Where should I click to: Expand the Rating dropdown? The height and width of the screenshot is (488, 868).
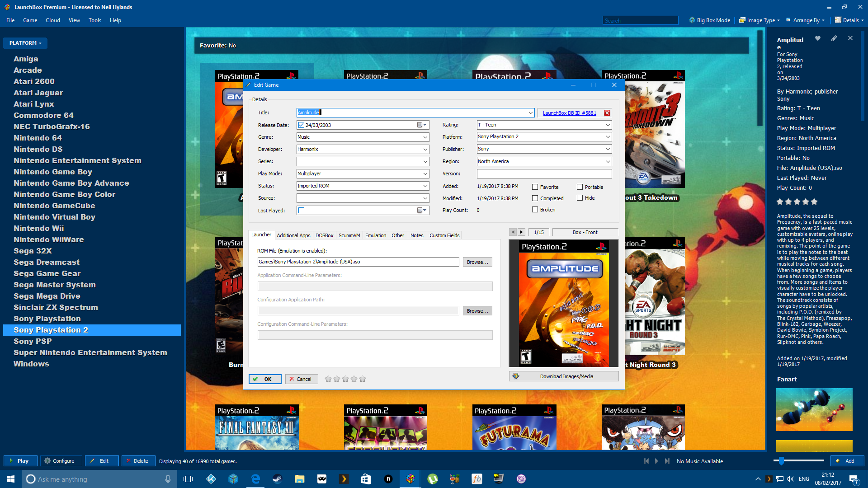tap(608, 125)
